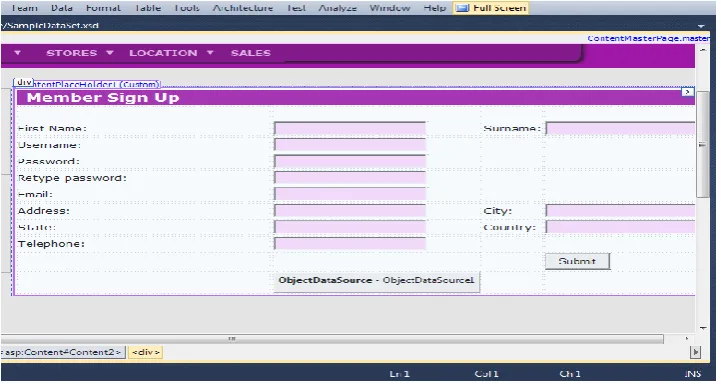Click the horizontal scrollbar right arrow
This screenshot has width=721, height=384.
(x=687, y=339)
